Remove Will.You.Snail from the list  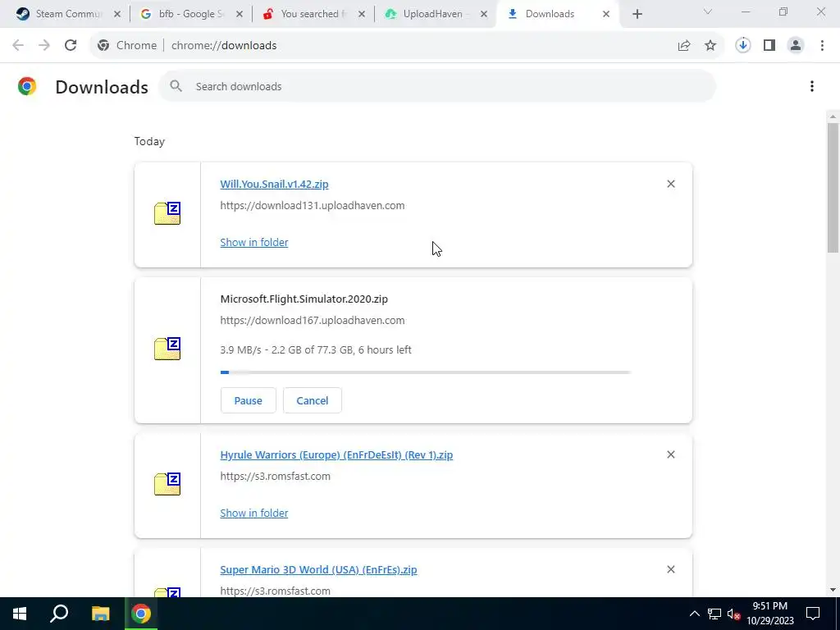(x=671, y=184)
